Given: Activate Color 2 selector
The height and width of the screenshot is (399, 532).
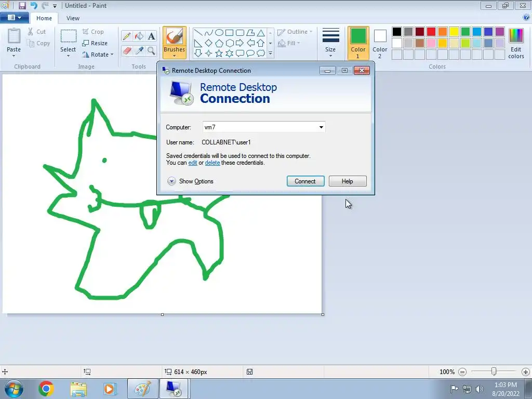Looking at the screenshot, I should pyautogui.click(x=380, y=43).
